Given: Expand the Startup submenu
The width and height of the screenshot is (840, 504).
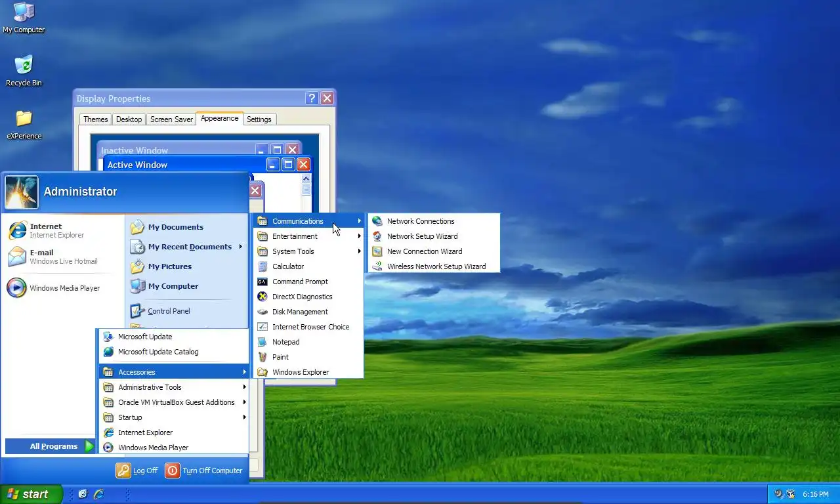Looking at the screenshot, I should [174, 417].
